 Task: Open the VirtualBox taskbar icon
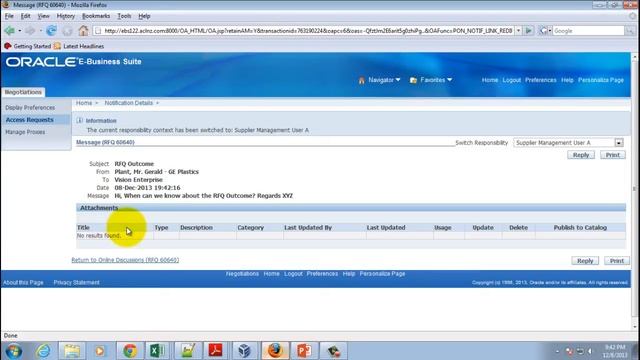tap(244, 351)
